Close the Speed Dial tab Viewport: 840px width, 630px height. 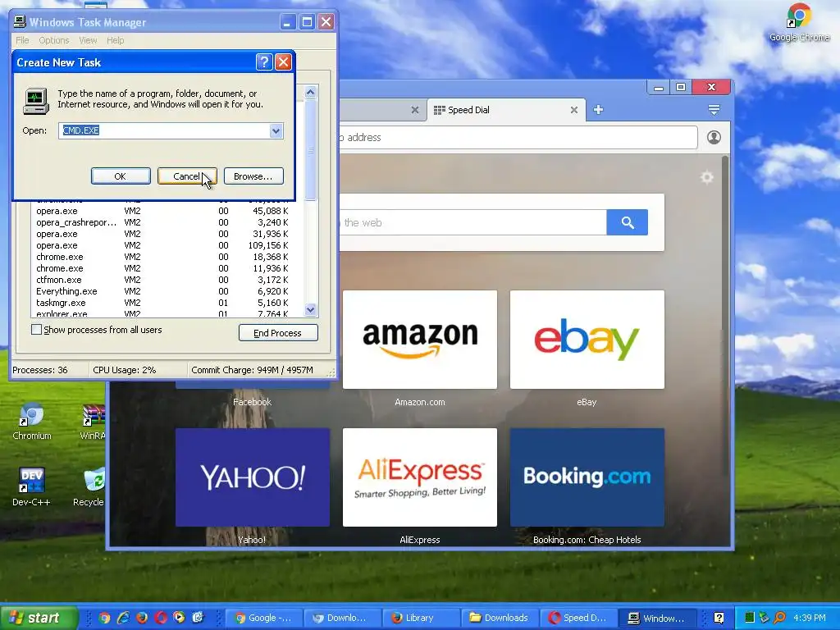coord(573,110)
